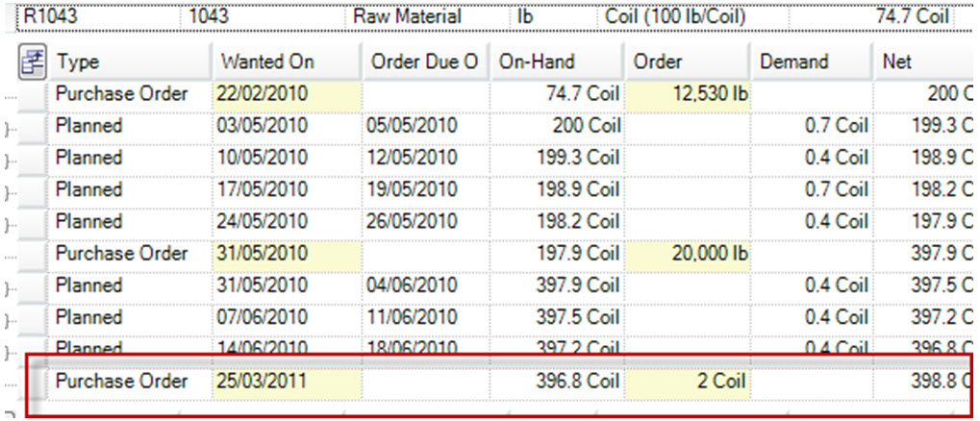Sort by the Demand column header

click(x=811, y=62)
